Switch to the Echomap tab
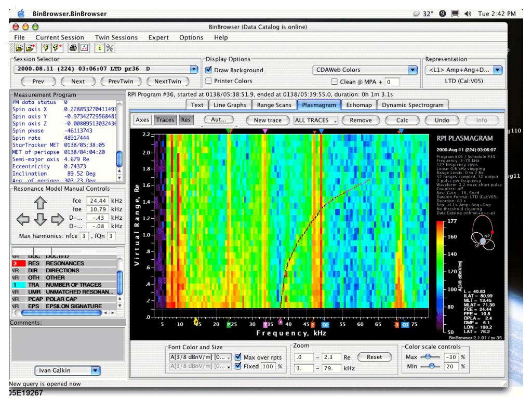This screenshot has height=399, width=532. (x=359, y=105)
